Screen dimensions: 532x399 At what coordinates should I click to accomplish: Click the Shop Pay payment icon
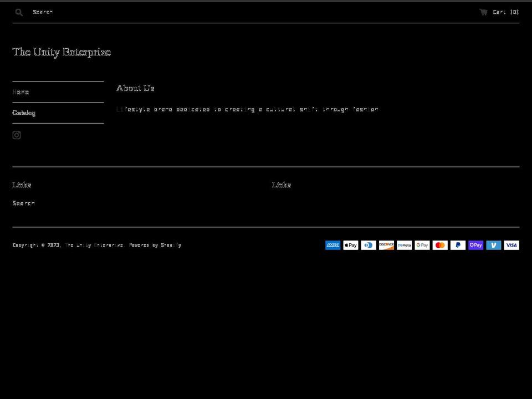(475, 245)
